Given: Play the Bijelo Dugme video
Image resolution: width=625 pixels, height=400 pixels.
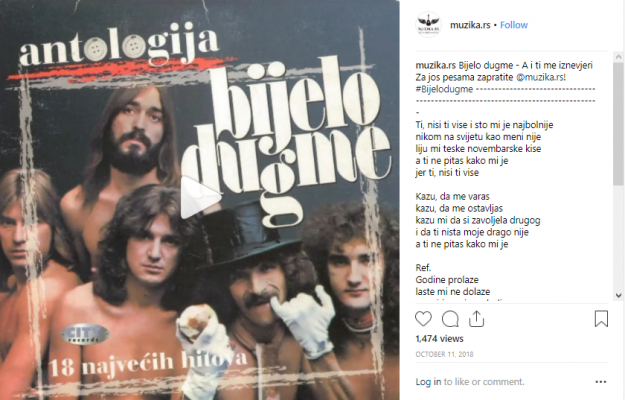Looking at the screenshot, I should pyautogui.click(x=200, y=197).
